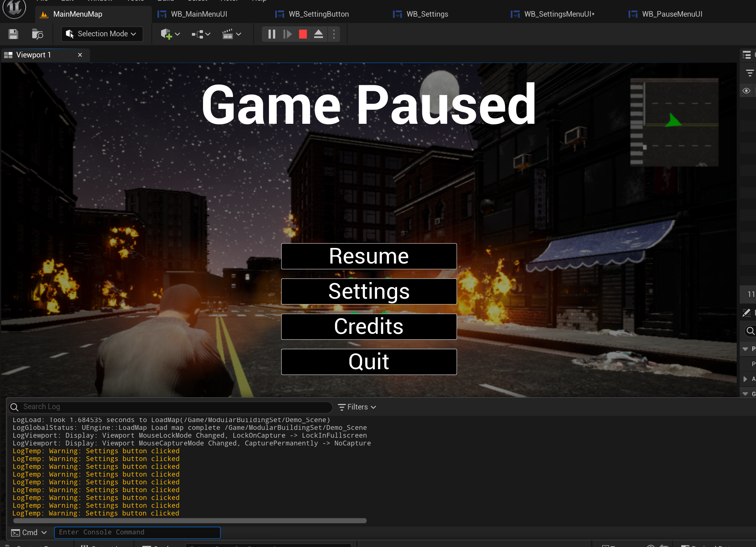Click the Credits button in pause menu
Viewport: 756px width, 547px height.
click(369, 326)
